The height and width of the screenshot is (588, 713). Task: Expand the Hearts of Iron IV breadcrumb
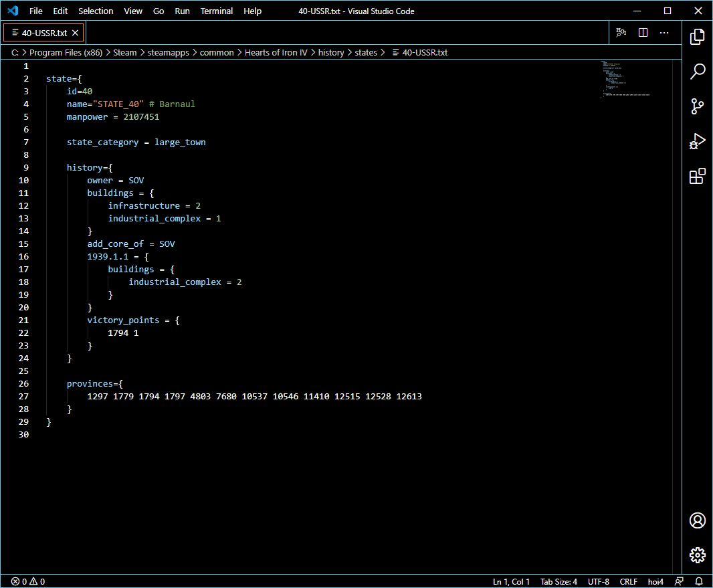tap(276, 52)
